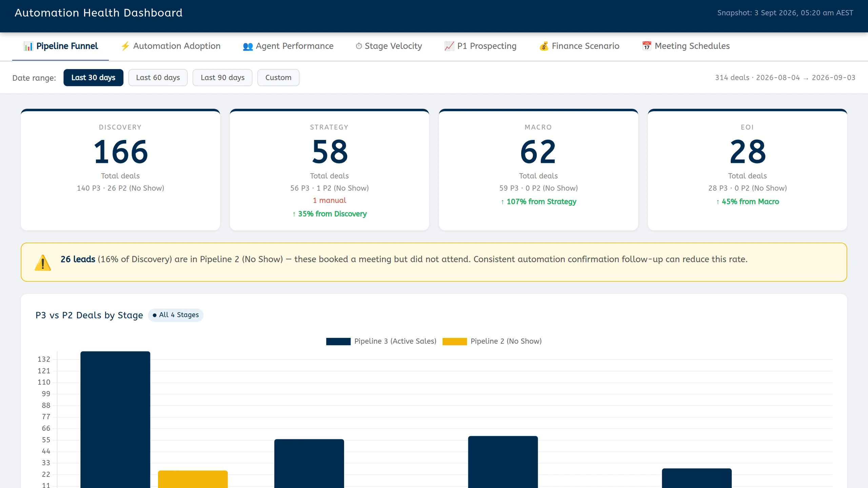Click the Discovery 166 total deals card
868x488 pixels.
click(x=120, y=170)
